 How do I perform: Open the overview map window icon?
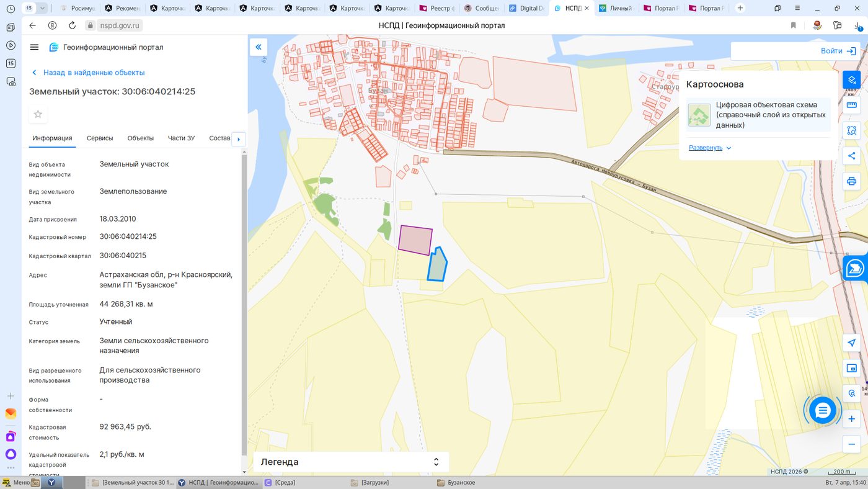(852, 368)
